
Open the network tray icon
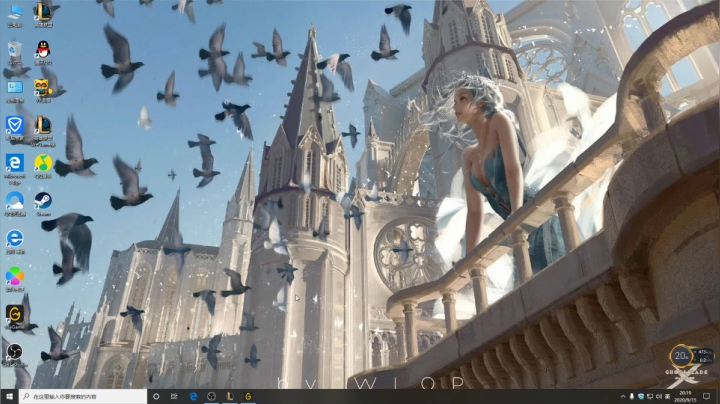[x=650, y=396]
